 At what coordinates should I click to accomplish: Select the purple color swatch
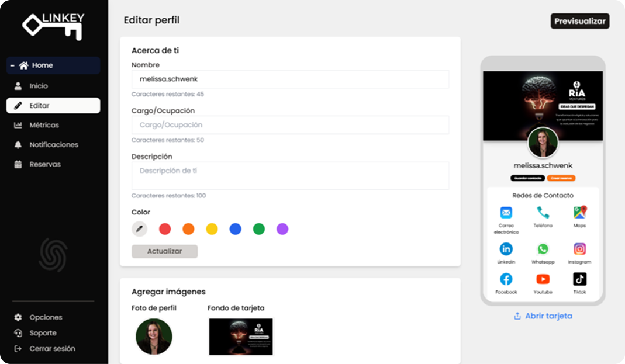point(282,229)
